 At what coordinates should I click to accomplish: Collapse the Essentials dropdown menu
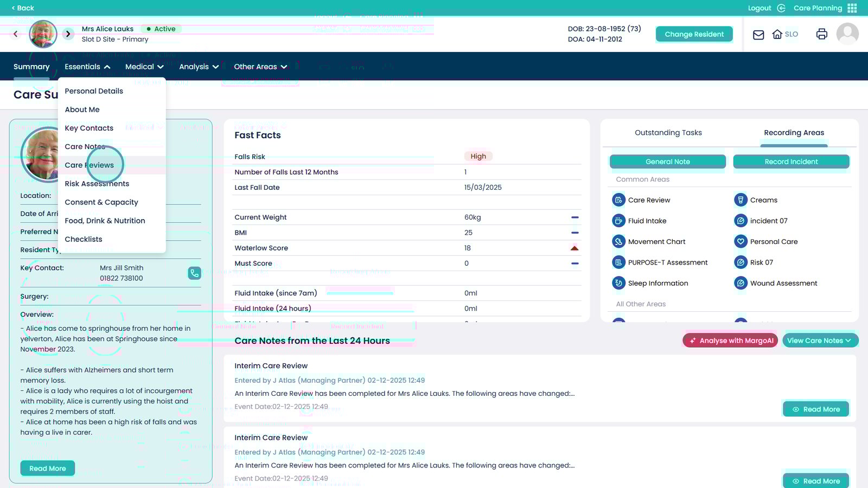pyautogui.click(x=87, y=67)
